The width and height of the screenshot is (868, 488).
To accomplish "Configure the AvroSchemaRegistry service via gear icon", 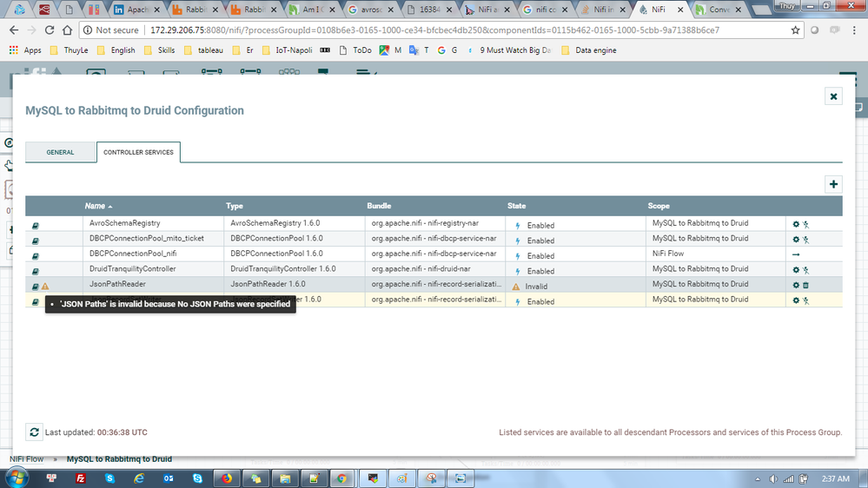I will tap(796, 224).
